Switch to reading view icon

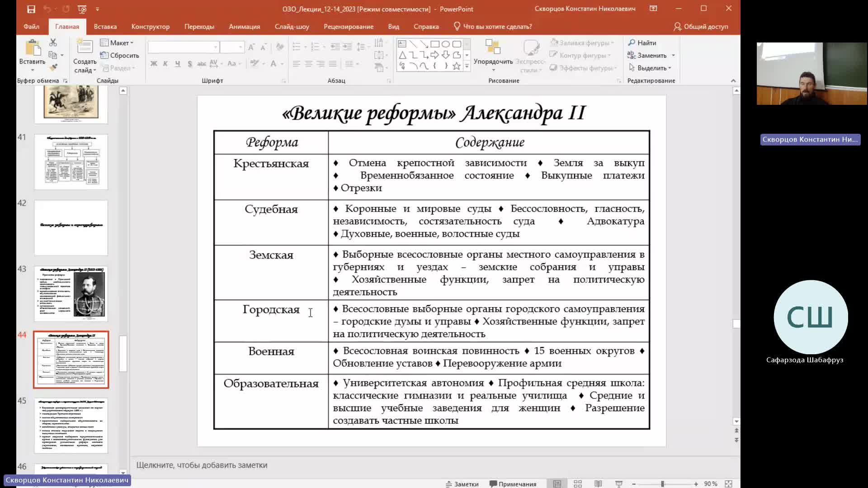coord(598,483)
